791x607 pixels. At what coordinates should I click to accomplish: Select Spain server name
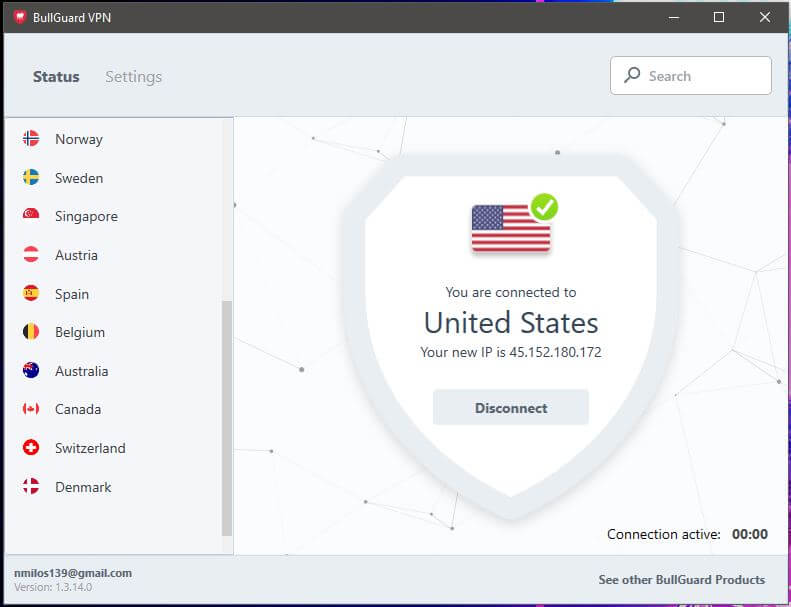[x=72, y=294]
